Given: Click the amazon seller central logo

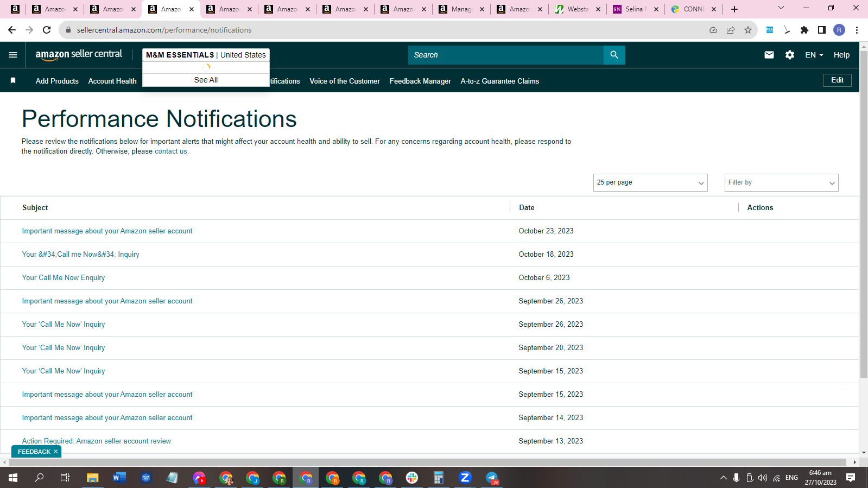Looking at the screenshot, I should 79,55.
